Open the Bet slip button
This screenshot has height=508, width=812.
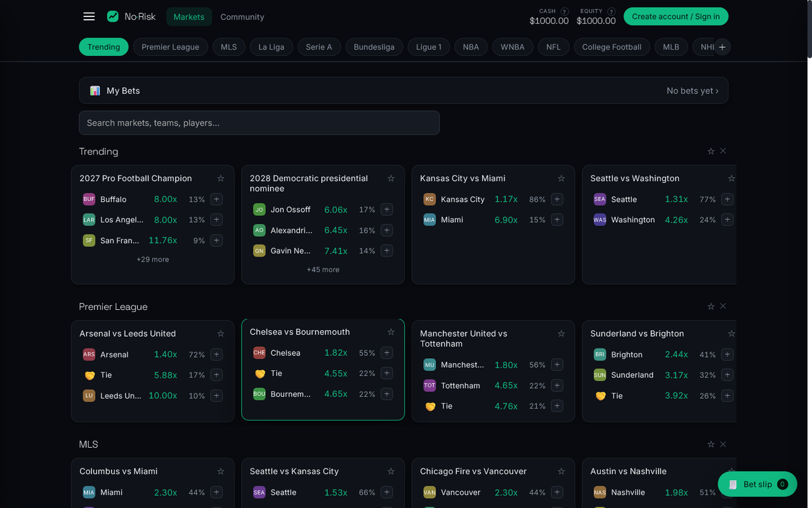tap(757, 485)
